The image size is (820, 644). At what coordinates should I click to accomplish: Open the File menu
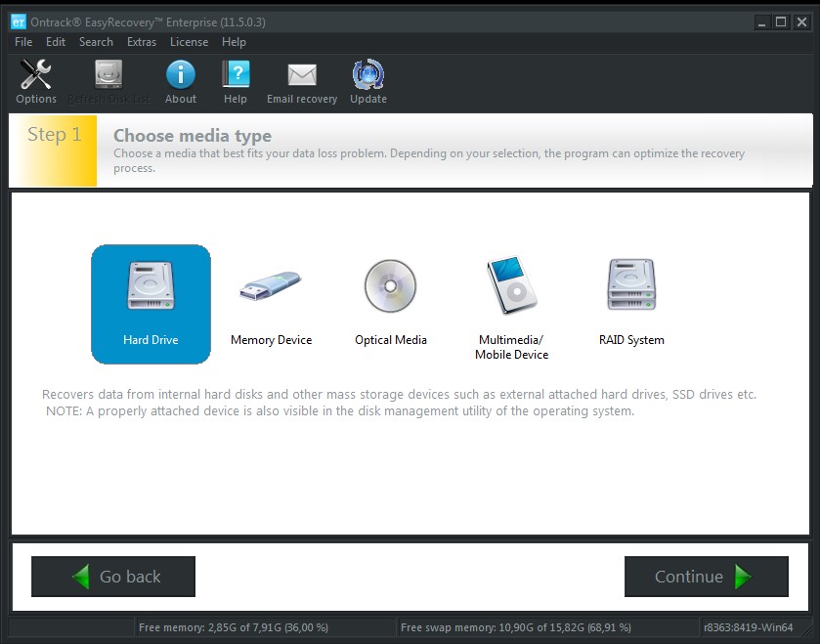point(23,42)
